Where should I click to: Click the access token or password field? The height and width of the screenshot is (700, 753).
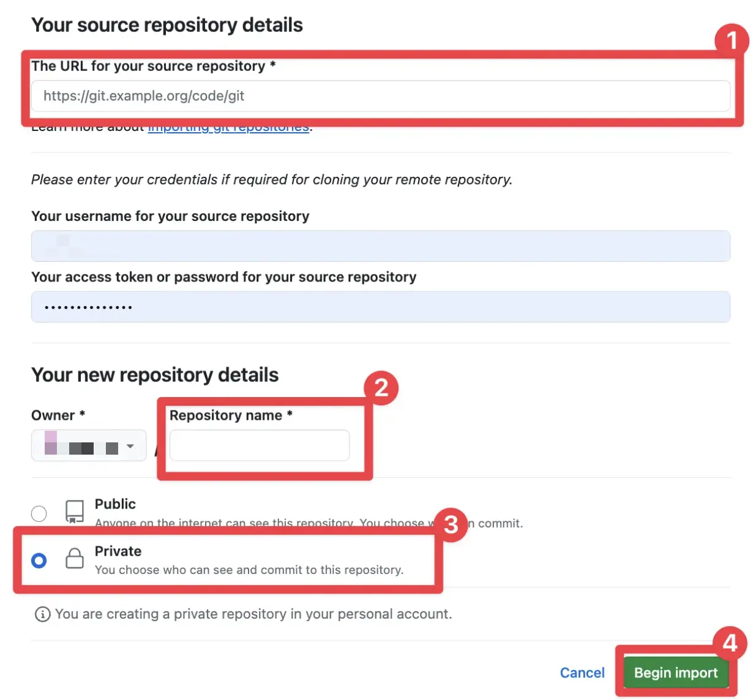(x=380, y=307)
